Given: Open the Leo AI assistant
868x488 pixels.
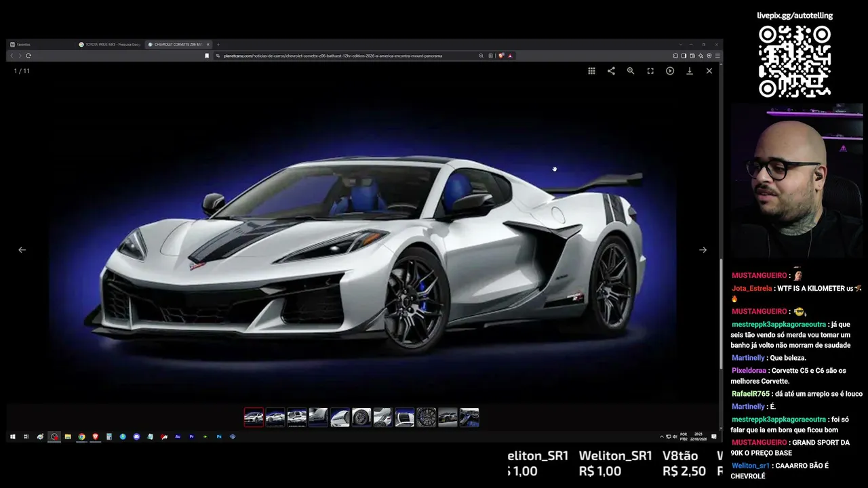Looking at the screenshot, I should pyautogui.click(x=701, y=56).
